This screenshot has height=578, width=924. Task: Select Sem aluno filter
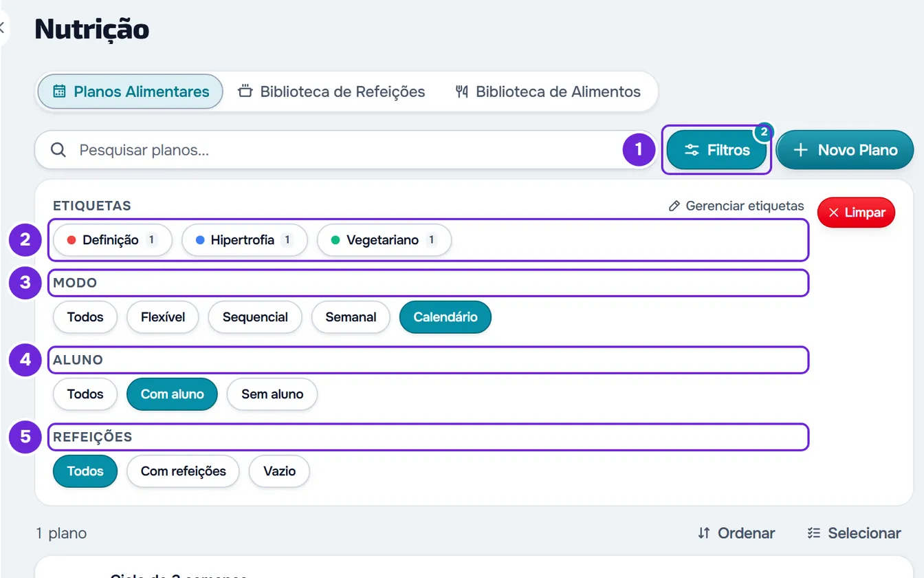point(272,394)
